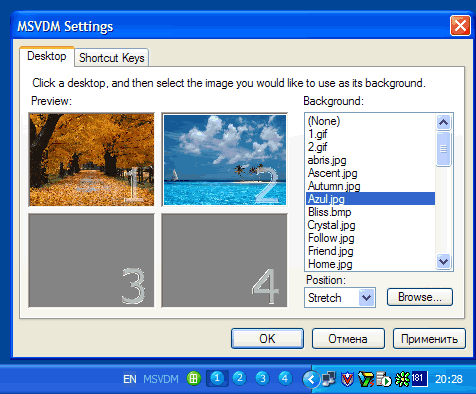Open the Position Stretch dropdown
476x394 pixels.
click(340, 297)
